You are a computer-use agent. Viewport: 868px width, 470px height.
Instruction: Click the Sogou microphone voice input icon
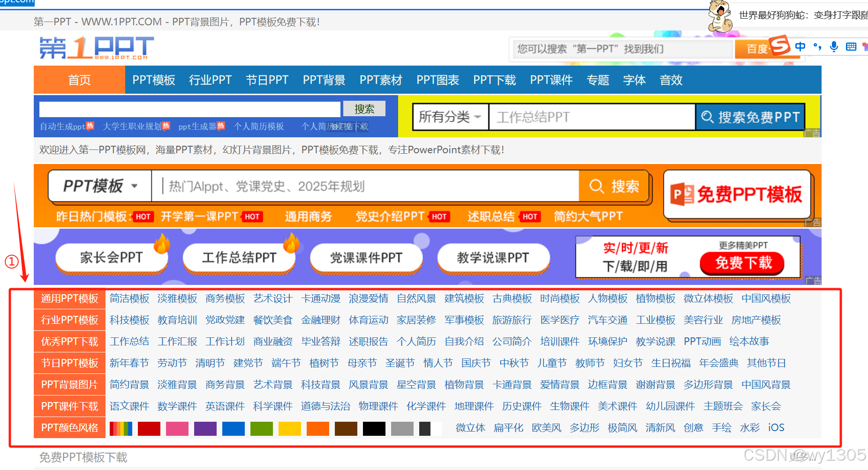(x=834, y=46)
